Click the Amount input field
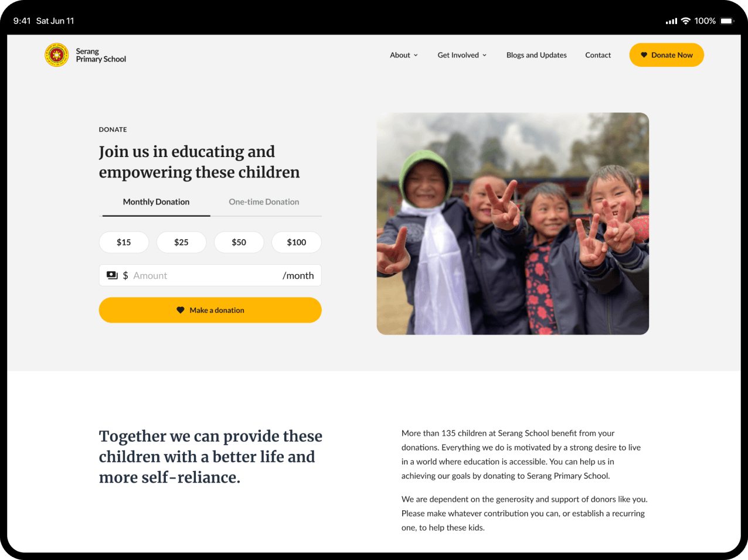Screen dimensions: 748x560 [210, 275]
